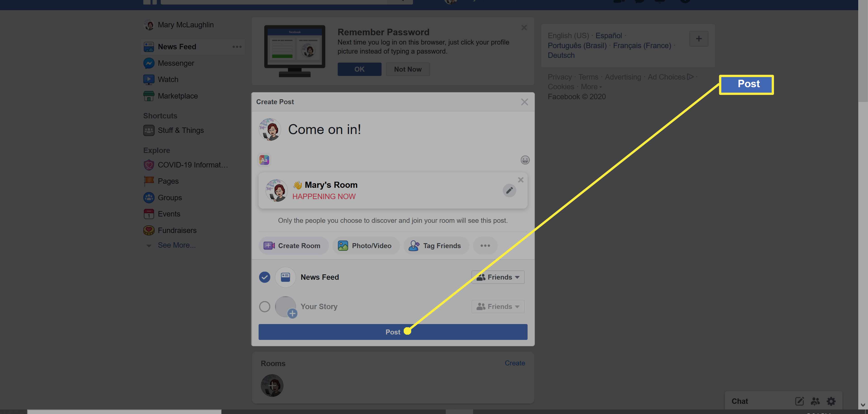Open chat settings gear icon
Viewport: 868px width, 414px height.
coord(831,401)
